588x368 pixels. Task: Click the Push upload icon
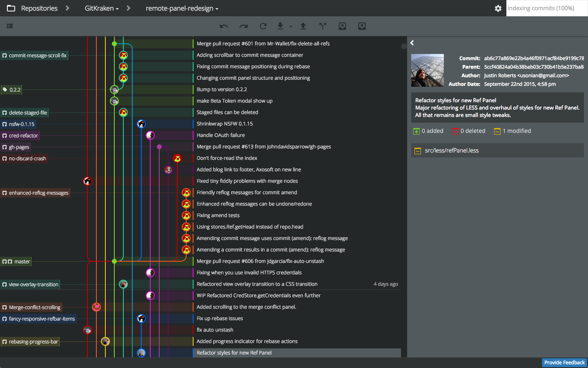303,26
